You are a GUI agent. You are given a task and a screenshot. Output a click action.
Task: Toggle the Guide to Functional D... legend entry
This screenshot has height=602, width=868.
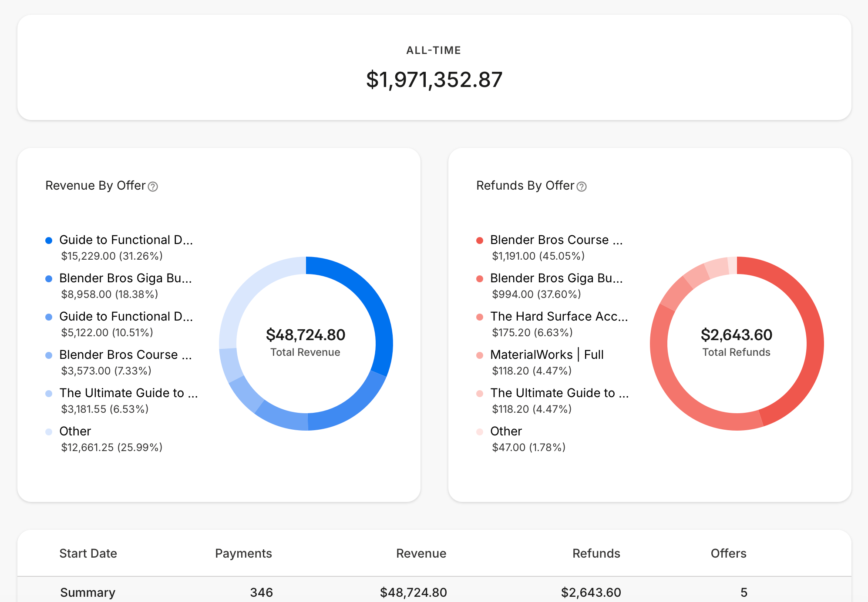point(126,240)
